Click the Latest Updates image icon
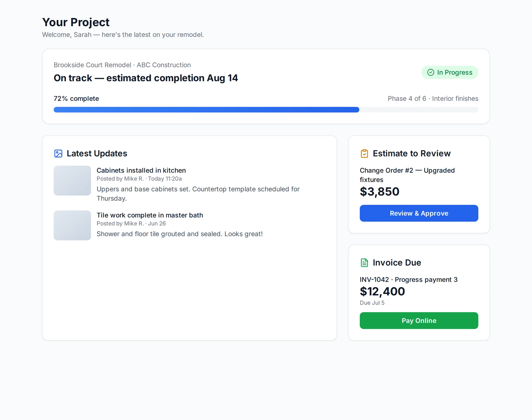The height and width of the screenshot is (420, 532). coord(58,153)
